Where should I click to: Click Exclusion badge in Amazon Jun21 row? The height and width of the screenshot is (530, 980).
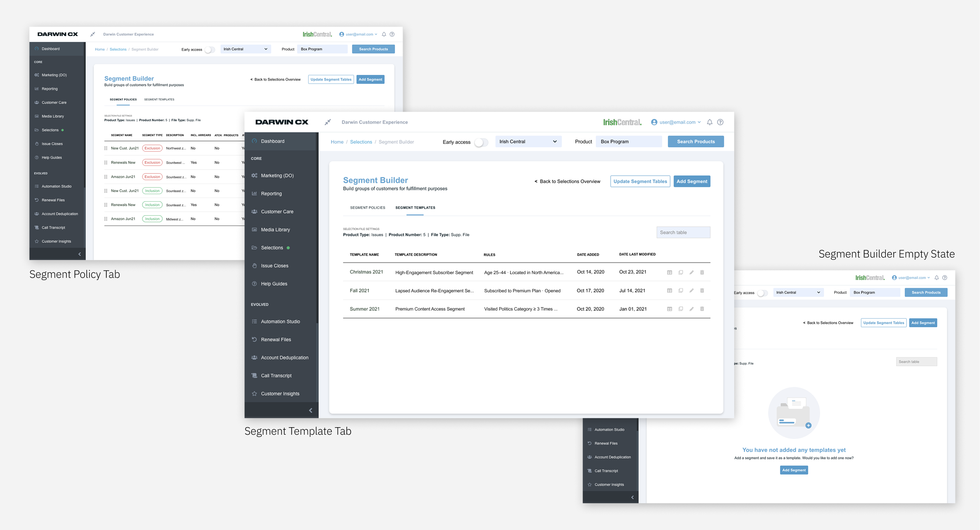(x=152, y=177)
